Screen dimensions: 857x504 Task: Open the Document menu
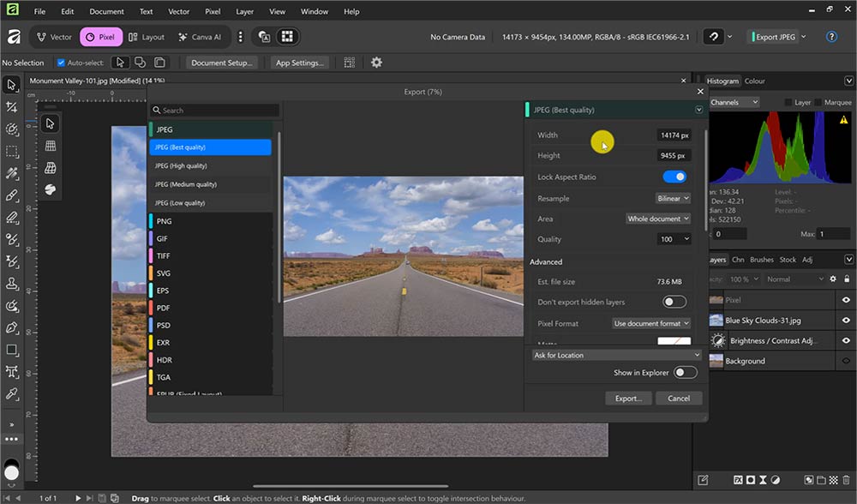coord(105,11)
